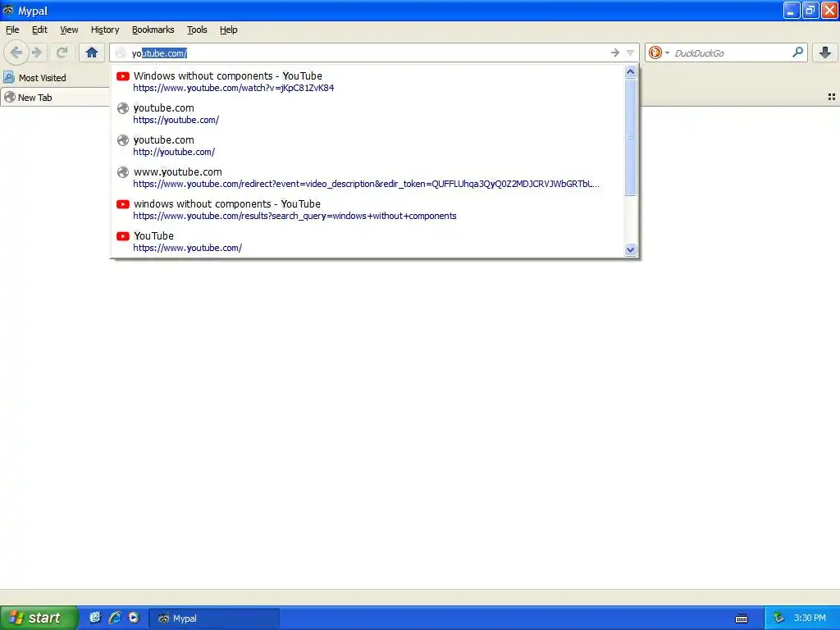The image size is (840, 630).
Task: Reload the page with the refresh icon
Action: (x=62, y=52)
